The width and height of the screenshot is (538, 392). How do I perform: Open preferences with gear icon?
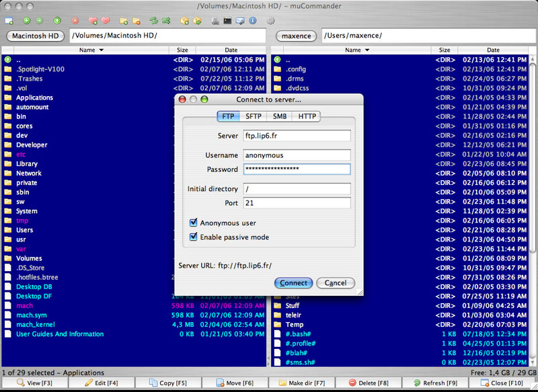click(x=271, y=21)
